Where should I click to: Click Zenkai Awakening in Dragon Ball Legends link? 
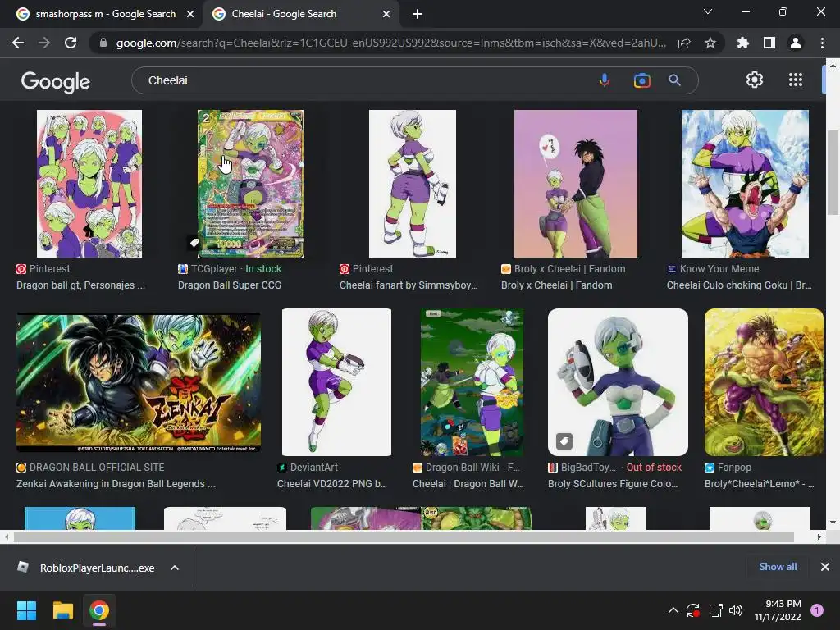[116, 484]
